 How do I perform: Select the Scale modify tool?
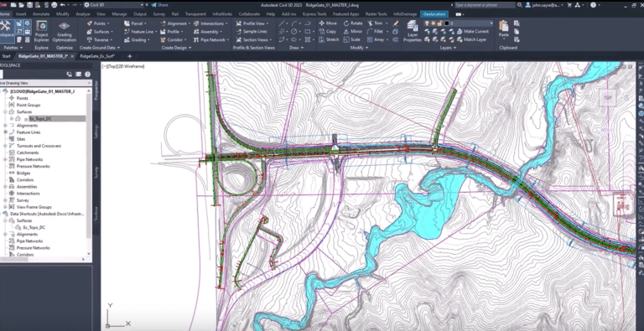tap(352, 40)
